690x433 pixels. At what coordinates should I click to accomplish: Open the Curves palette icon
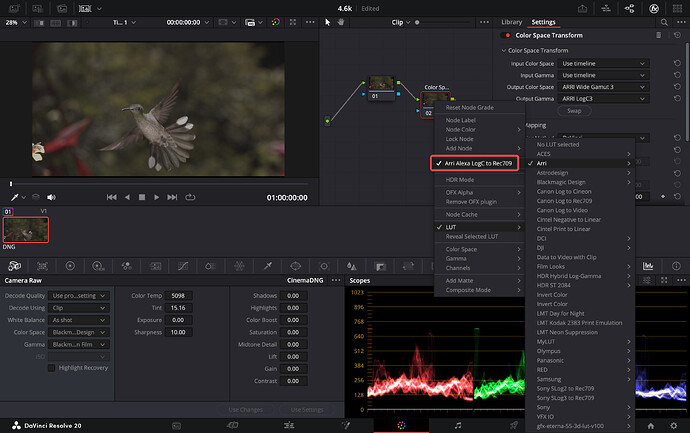click(183, 266)
